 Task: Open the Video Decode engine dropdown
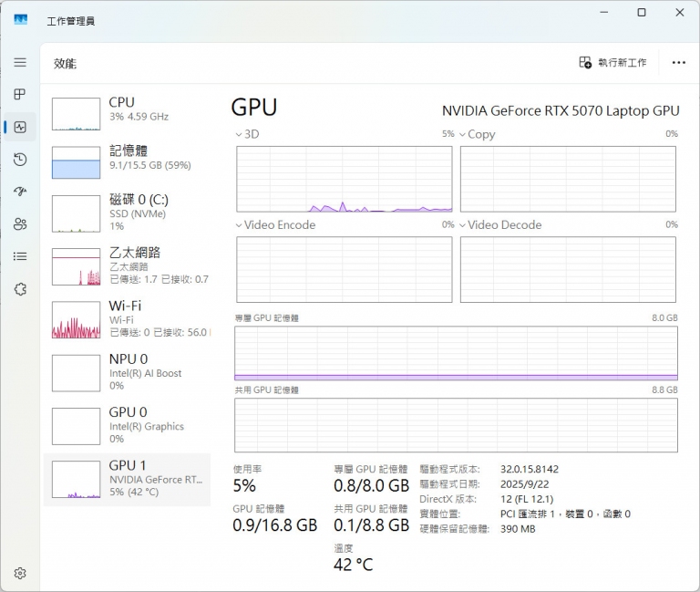click(x=500, y=224)
